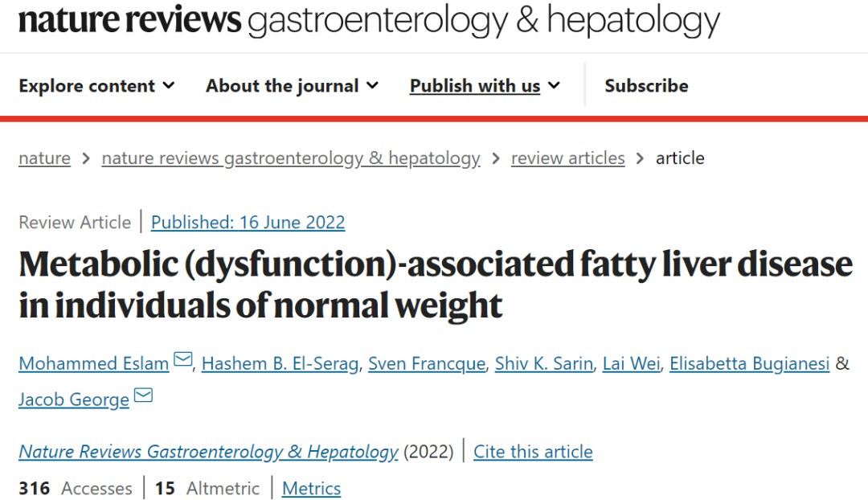Open author Mohammed Eslam's name link
The height and width of the screenshot is (500, 868).
tap(93, 364)
